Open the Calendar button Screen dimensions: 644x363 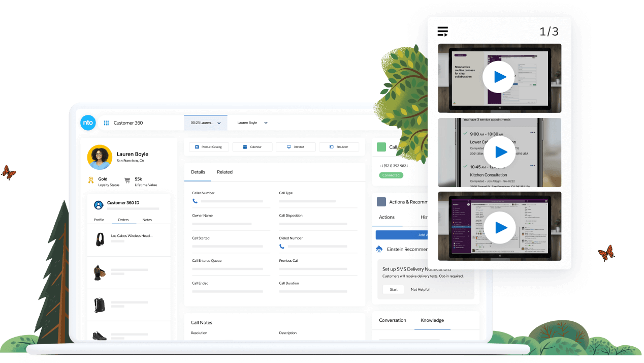(x=252, y=147)
